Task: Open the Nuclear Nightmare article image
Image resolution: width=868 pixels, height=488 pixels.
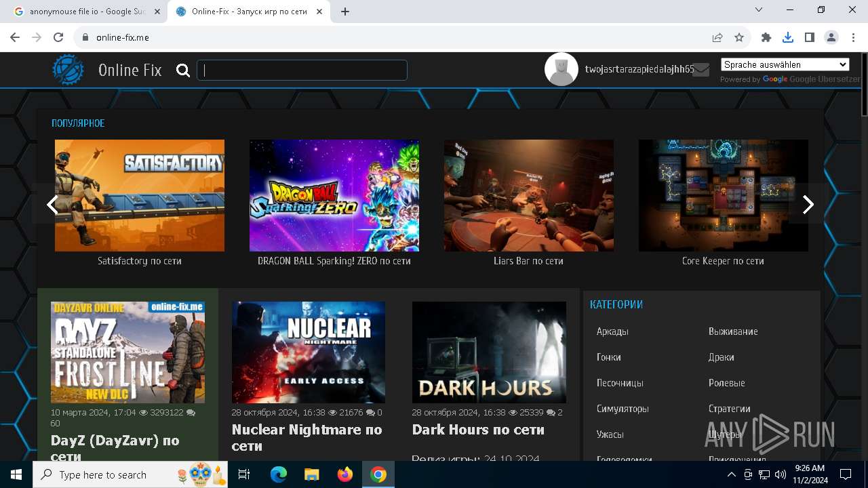Action: 309,352
